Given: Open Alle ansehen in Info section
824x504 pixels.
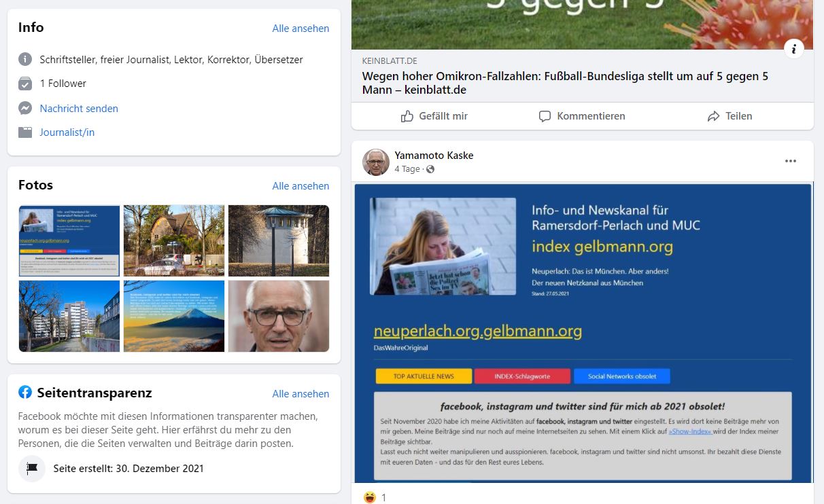Looking at the screenshot, I should [x=301, y=29].
